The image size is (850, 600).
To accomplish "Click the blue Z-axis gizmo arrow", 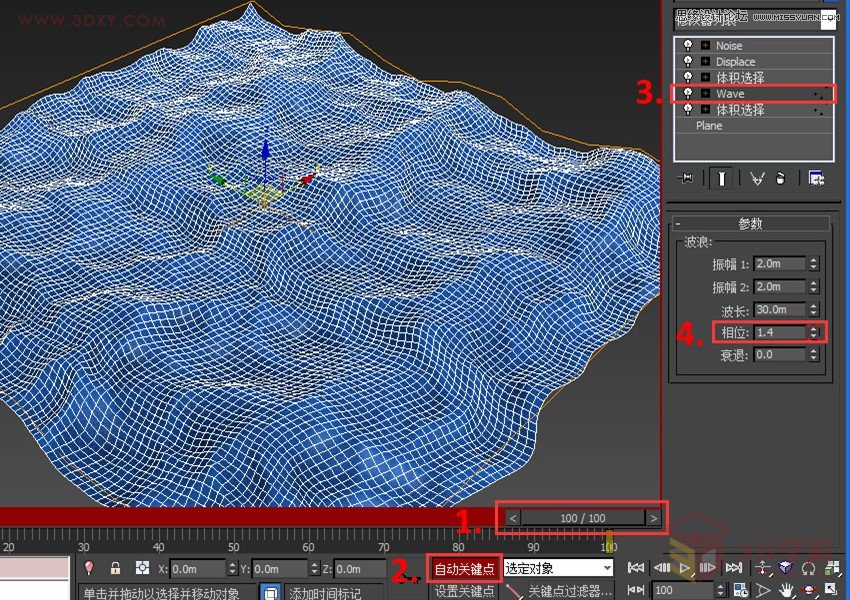I will click(265, 150).
